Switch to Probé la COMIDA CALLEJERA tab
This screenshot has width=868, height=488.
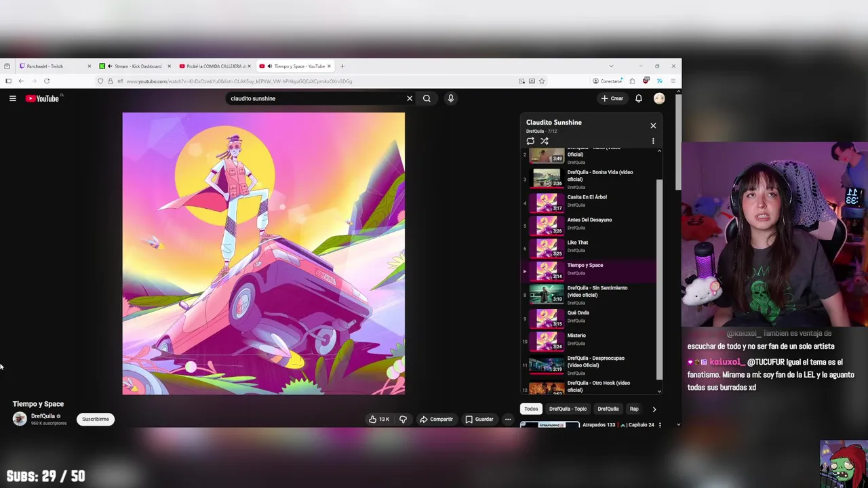tap(214, 66)
